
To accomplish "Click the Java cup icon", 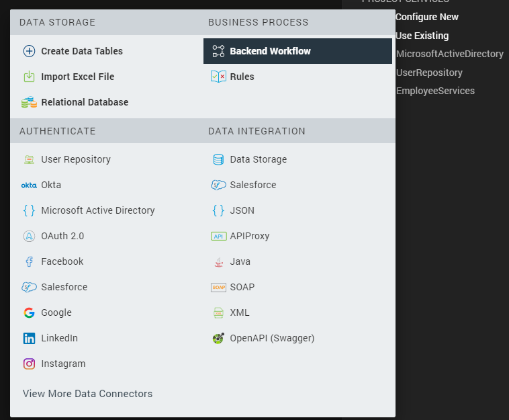I will pos(218,261).
